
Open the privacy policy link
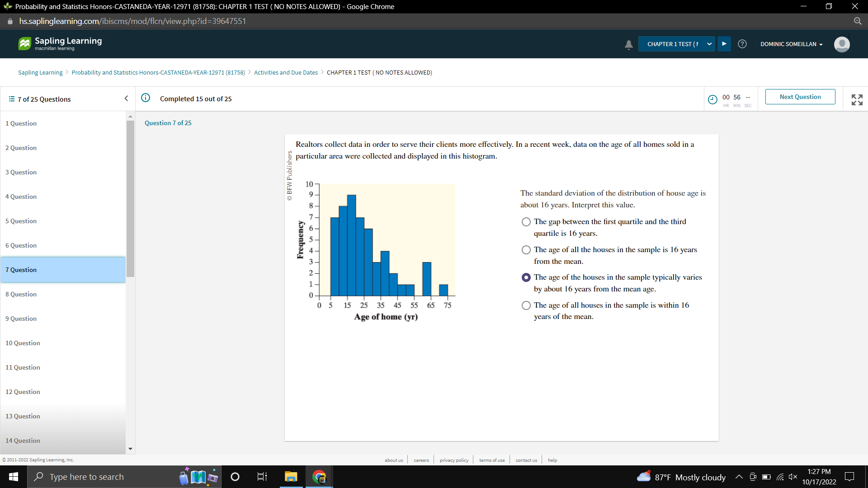coord(453,460)
